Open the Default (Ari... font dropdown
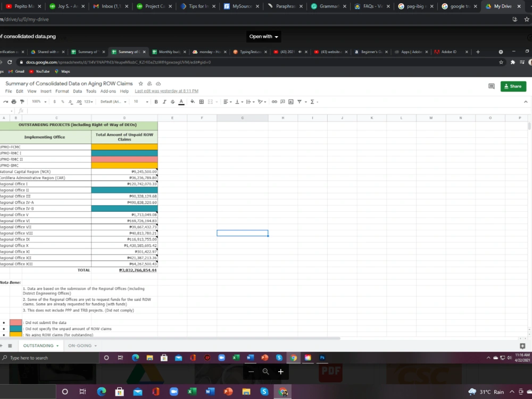 pyautogui.click(x=113, y=102)
